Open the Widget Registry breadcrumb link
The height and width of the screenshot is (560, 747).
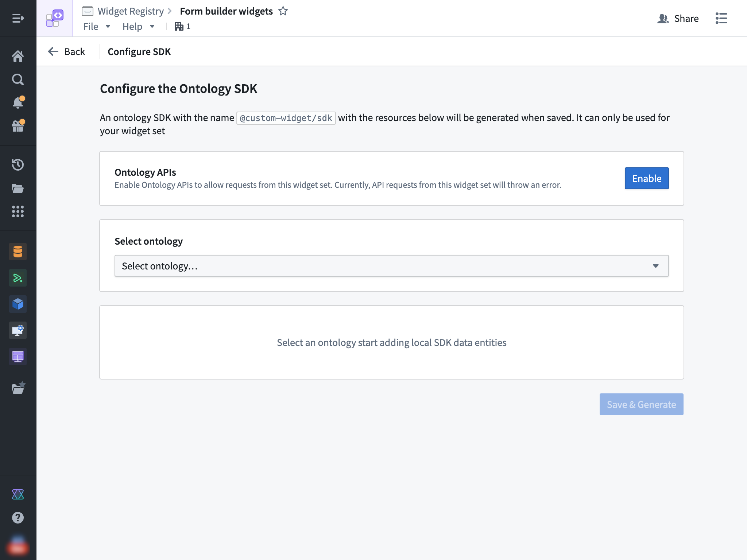coord(130,11)
